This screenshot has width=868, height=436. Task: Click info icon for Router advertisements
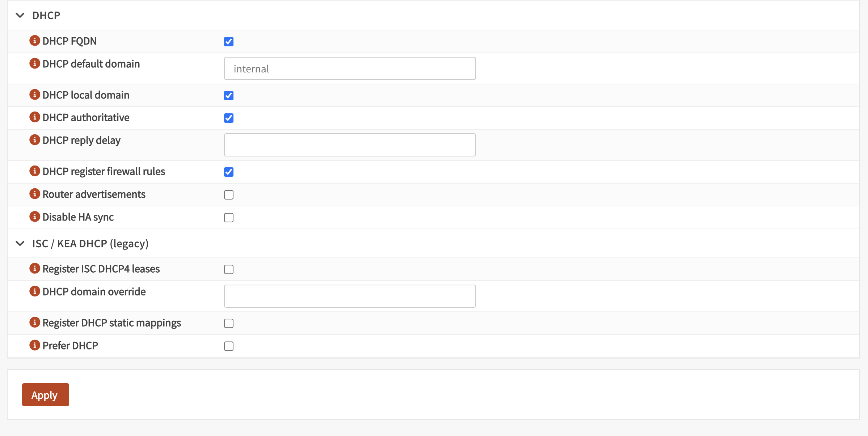click(34, 194)
